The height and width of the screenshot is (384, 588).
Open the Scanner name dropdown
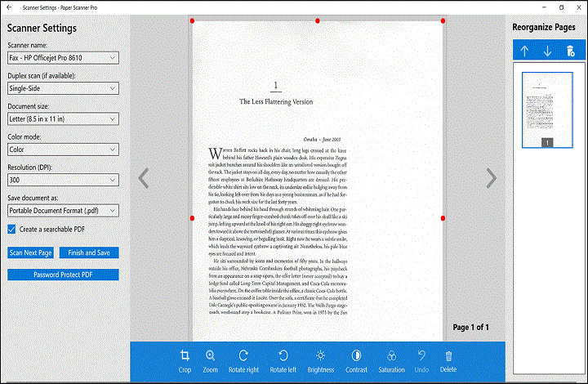coord(63,58)
